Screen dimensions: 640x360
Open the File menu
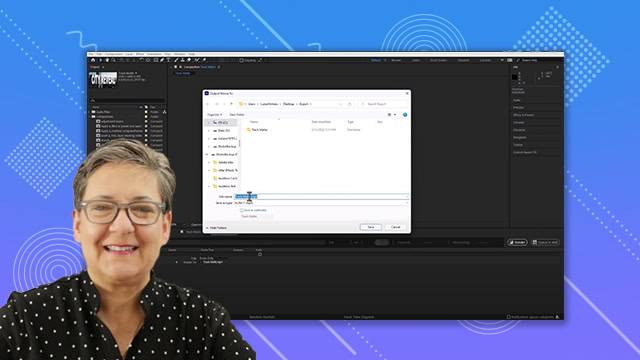click(x=91, y=54)
